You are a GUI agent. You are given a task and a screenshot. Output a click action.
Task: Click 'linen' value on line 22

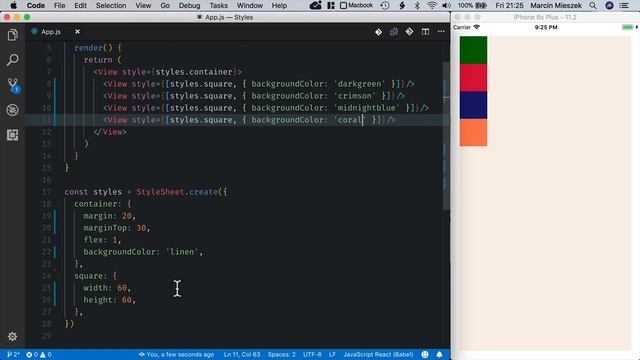coord(182,252)
